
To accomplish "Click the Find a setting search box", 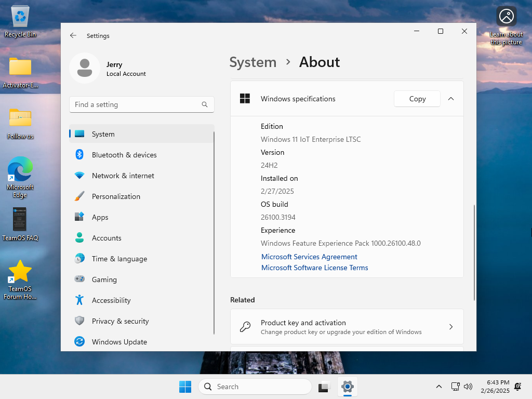I will coord(141,104).
